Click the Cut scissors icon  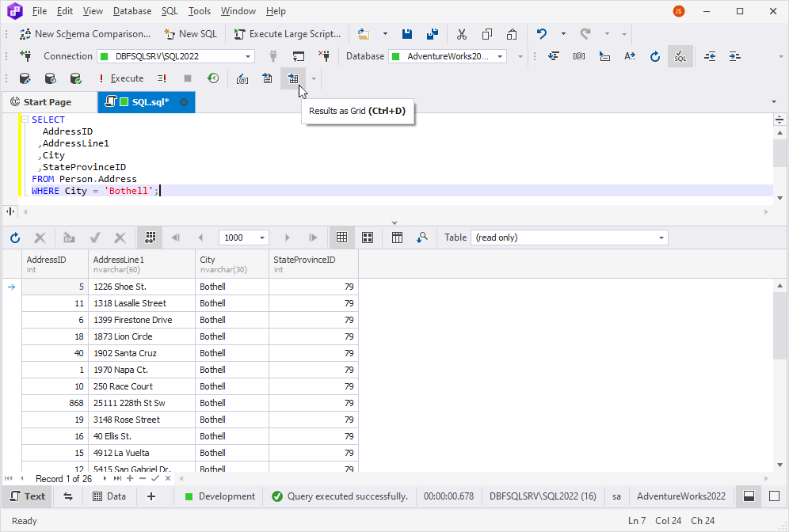tap(461, 34)
